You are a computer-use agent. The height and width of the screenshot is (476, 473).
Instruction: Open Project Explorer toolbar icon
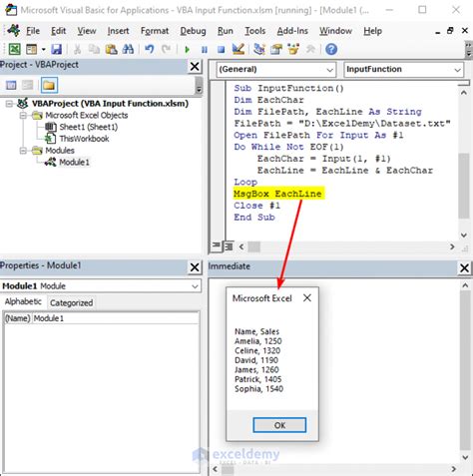click(x=259, y=49)
